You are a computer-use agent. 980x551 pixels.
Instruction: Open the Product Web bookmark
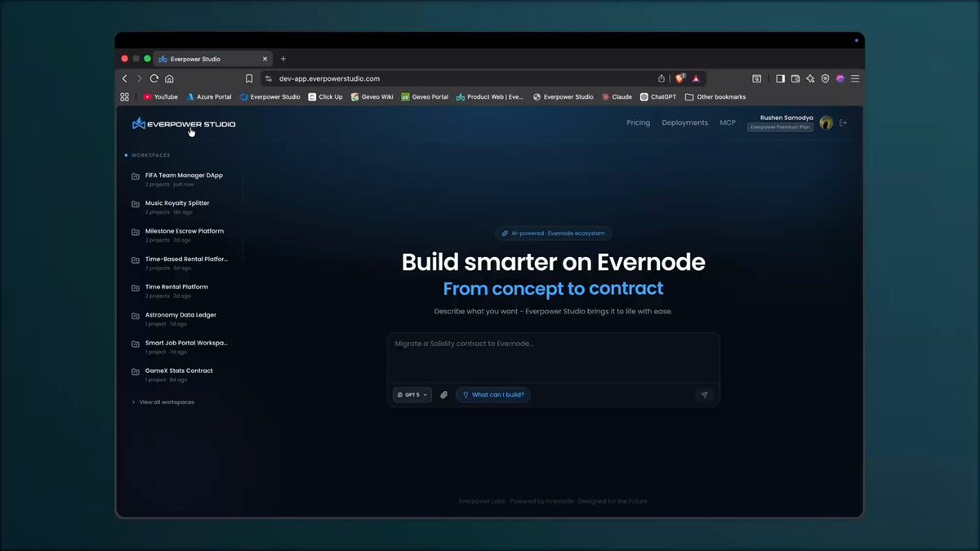(x=490, y=96)
